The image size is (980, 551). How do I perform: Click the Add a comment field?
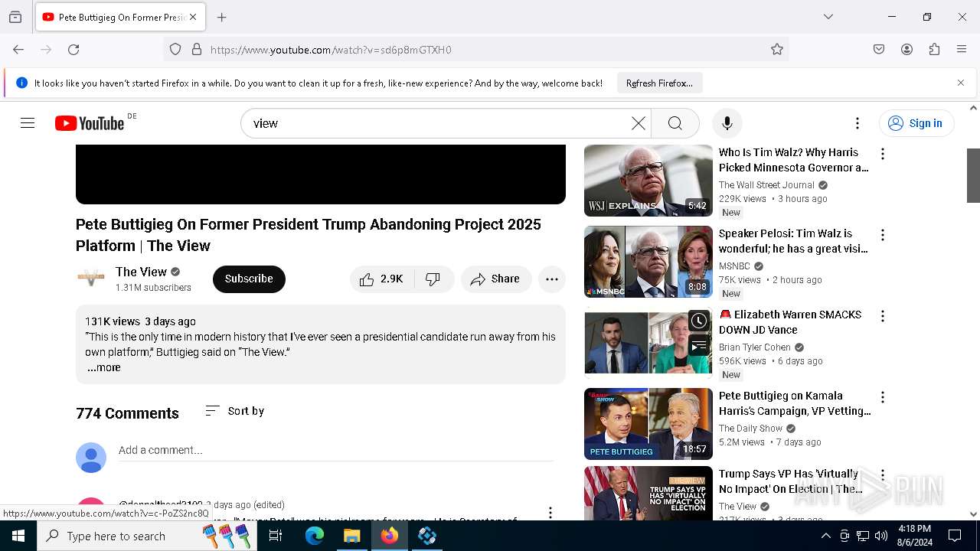[336, 451]
